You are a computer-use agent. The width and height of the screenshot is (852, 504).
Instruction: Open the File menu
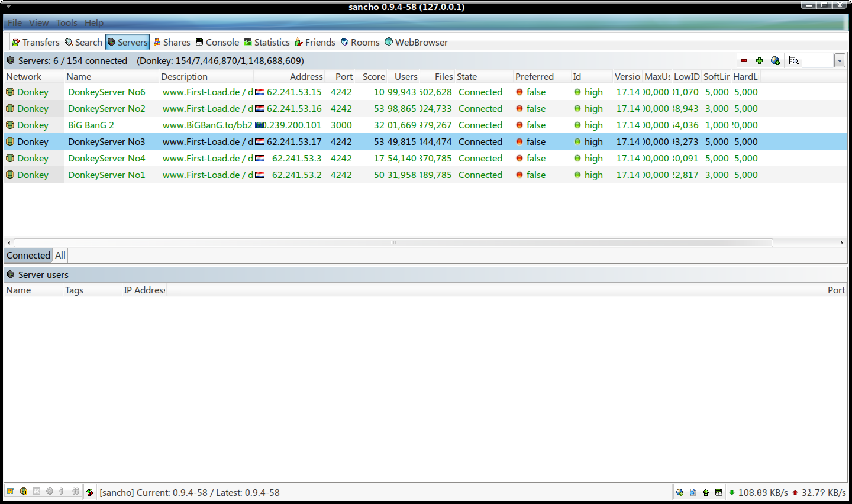(15, 22)
